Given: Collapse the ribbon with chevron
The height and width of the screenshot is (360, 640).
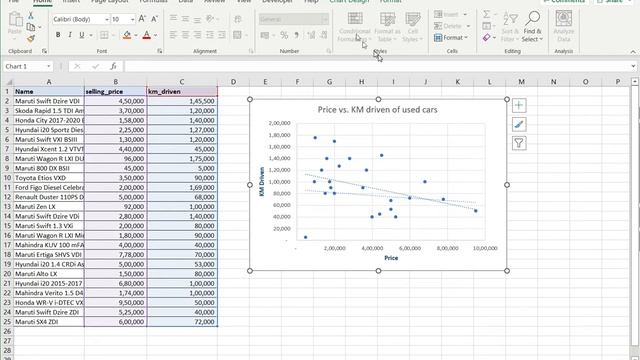Looking at the screenshot, I should click(633, 52).
